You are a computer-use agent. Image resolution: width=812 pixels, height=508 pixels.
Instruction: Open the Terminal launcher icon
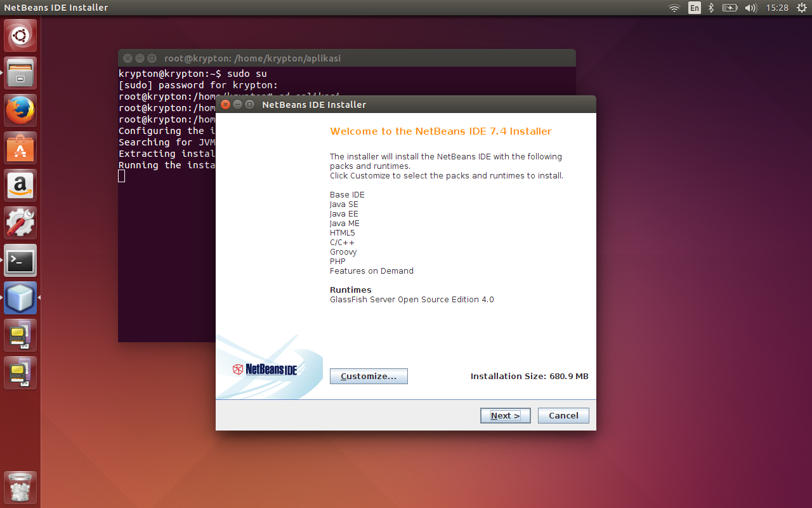point(20,260)
